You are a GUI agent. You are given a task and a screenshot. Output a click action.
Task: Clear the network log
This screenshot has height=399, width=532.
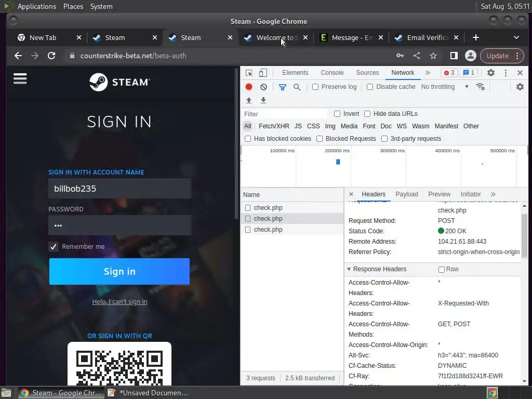(x=263, y=87)
